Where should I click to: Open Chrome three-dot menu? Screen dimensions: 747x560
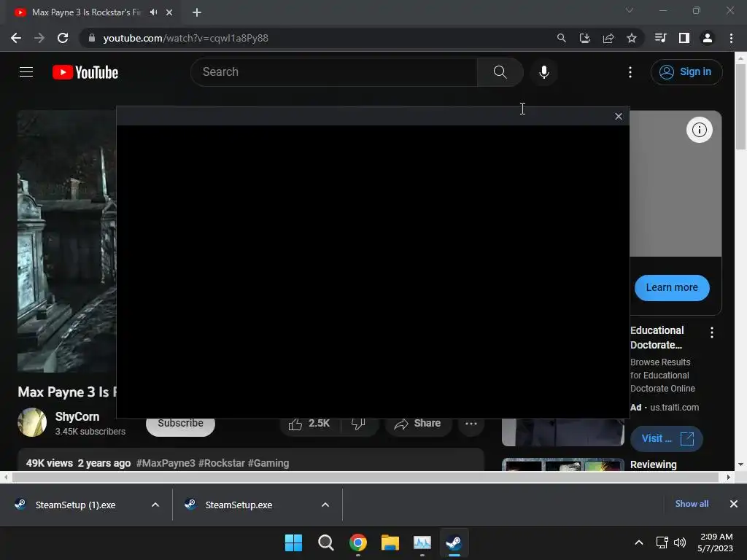point(731,38)
